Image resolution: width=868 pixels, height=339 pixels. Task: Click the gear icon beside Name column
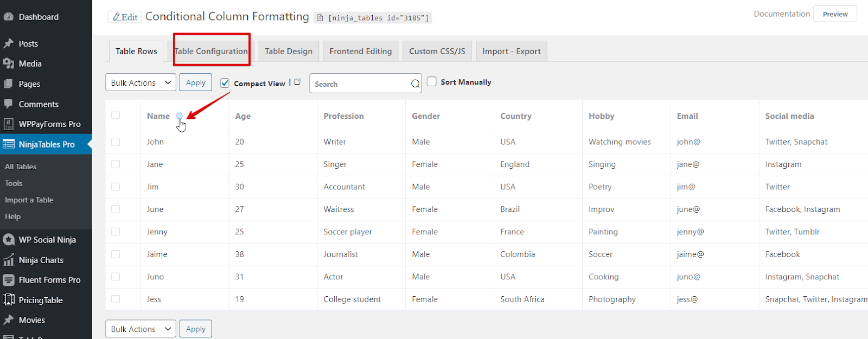[179, 116]
